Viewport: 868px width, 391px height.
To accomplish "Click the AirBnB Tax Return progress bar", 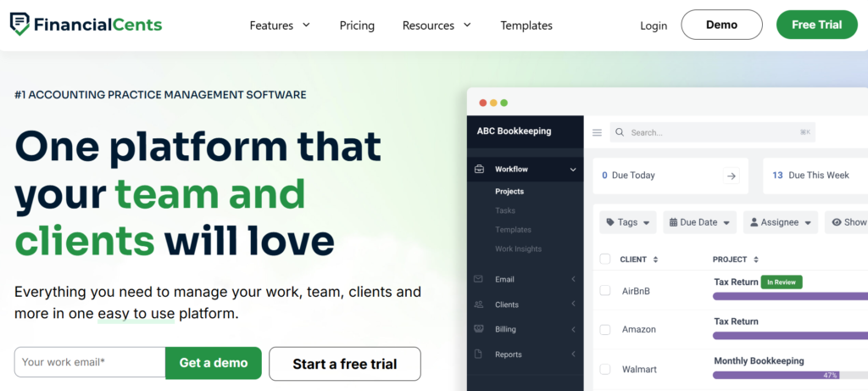I will tap(791, 296).
